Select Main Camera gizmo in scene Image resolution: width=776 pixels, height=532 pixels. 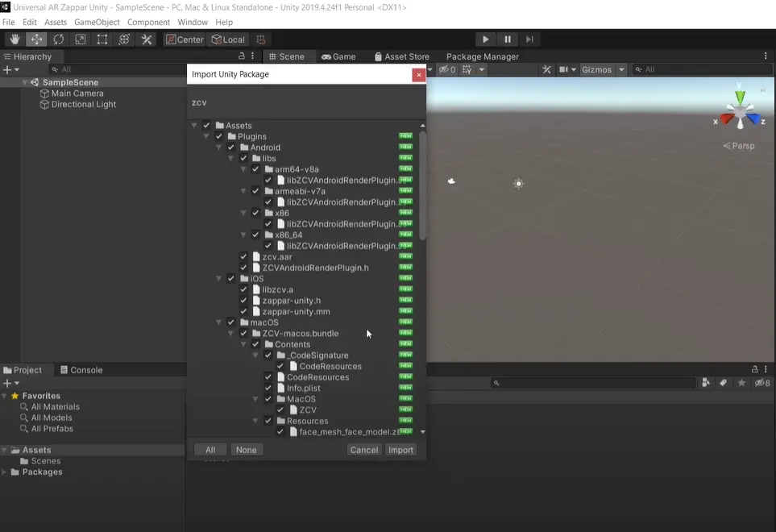pyautogui.click(x=451, y=181)
